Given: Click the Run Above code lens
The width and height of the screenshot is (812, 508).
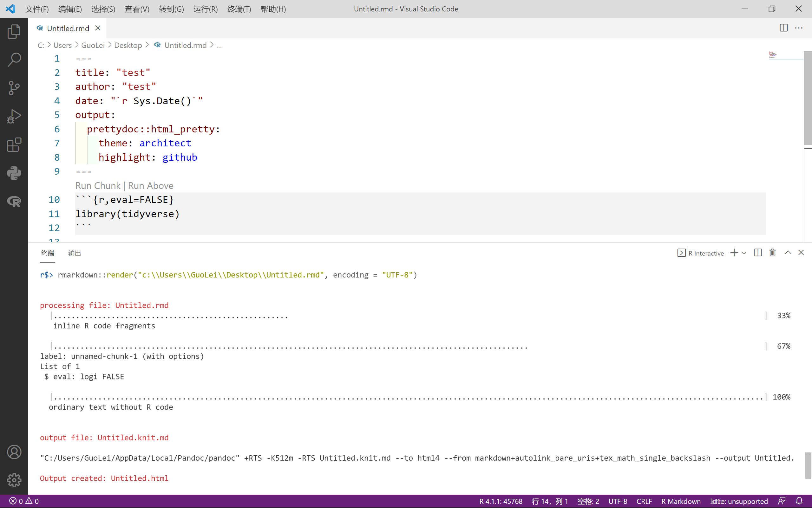Looking at the screenshot, I should (x=151, y=185).
